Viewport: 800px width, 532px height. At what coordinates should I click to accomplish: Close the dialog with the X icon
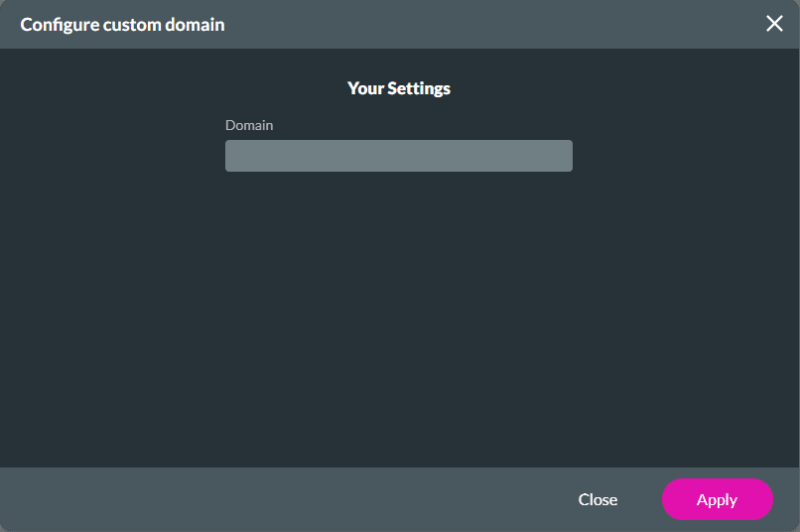point(774,24)
